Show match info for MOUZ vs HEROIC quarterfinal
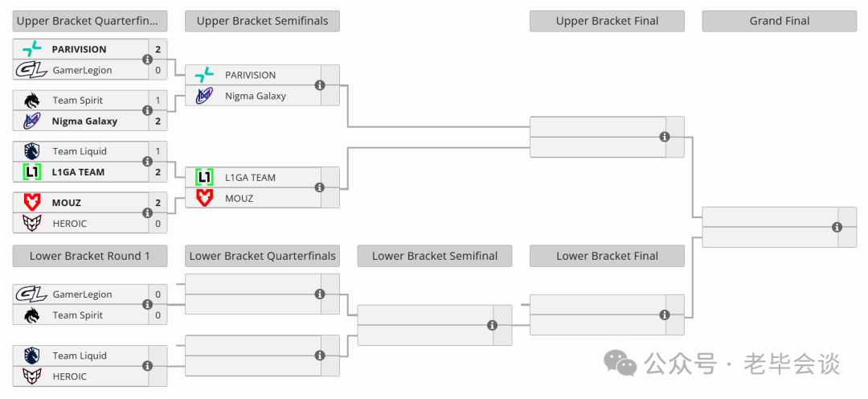The height and width of the screenshot is (399, 868). click(x=147, y=213)
